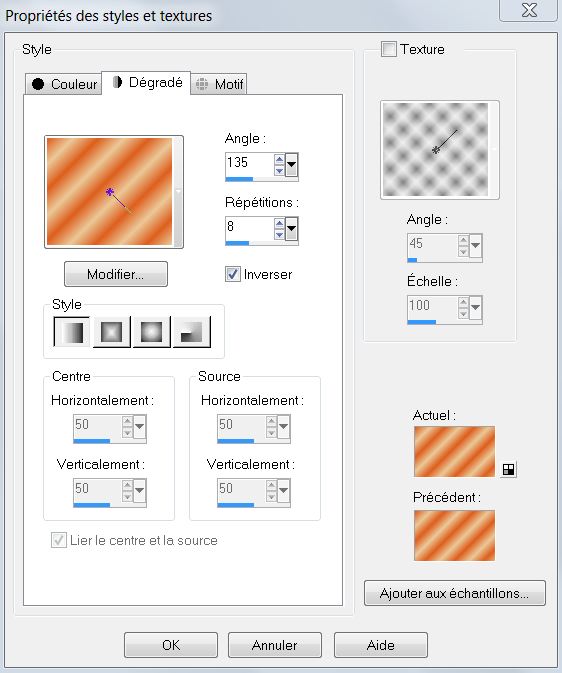Click the Précédent gradient swatch

click(x=454, y=535)
